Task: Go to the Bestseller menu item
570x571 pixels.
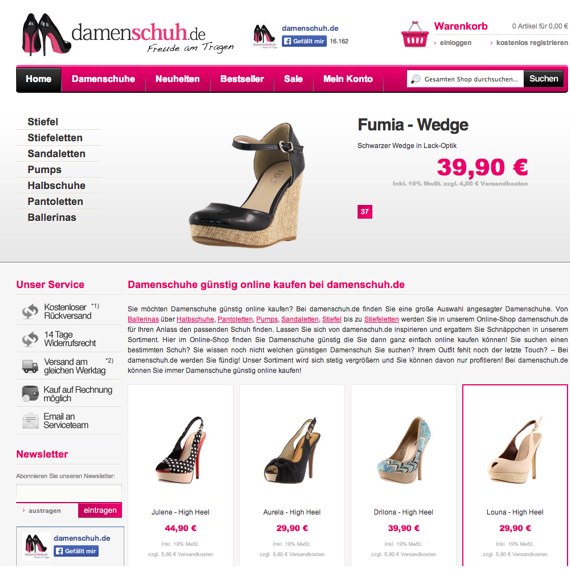Action: click(x=242, y=79)
